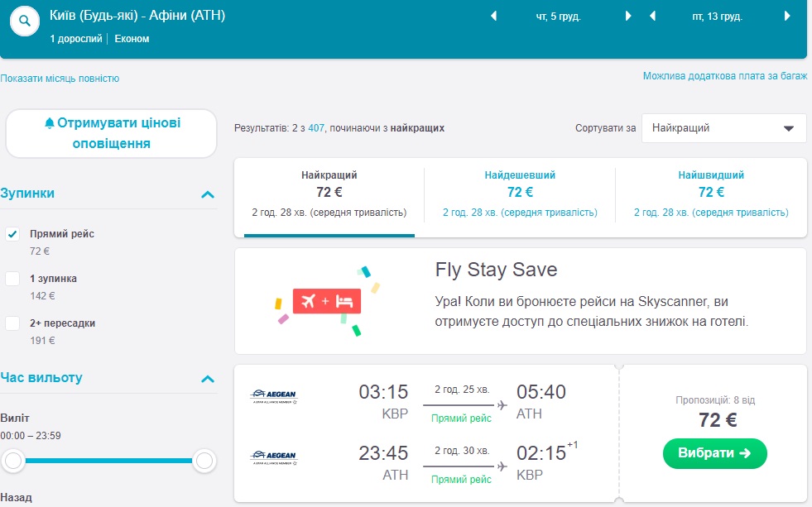Go to previous departure date arrow
Image resolution: width=812 pixels, height=507 pixels.
click(x=494, y=16)
